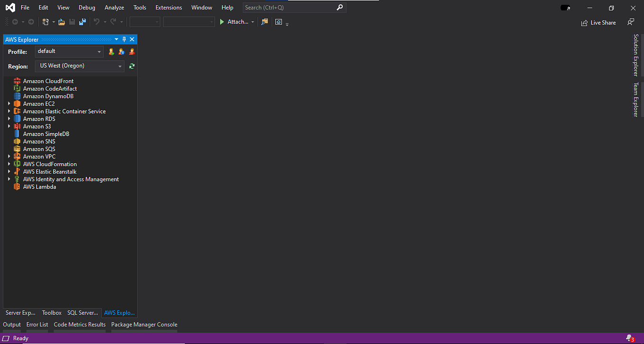644x344 pixels.
Task: Open the Profile dropdown showing default
Action: (x=69, y=51)
